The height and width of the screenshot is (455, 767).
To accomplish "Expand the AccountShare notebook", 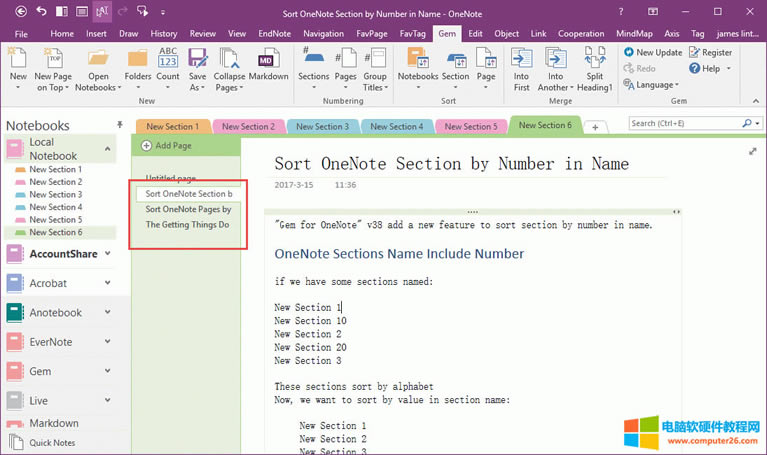I will pyautogui.click(x=106, y=254).
